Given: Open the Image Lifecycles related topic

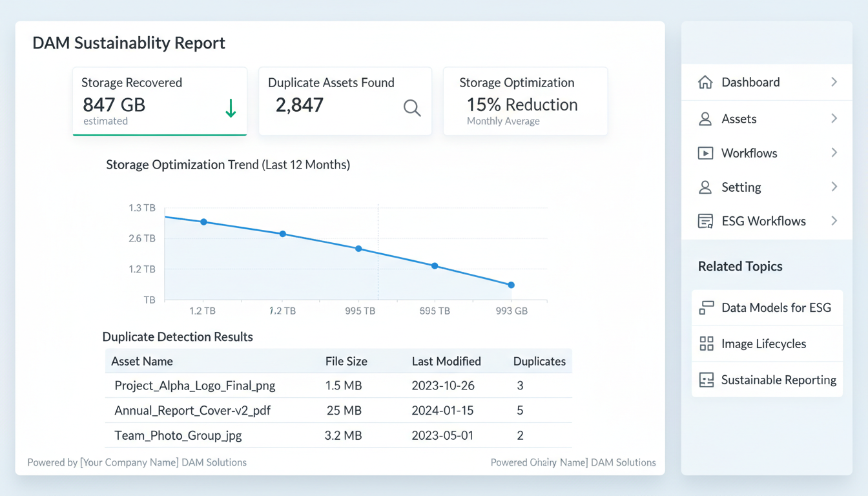Looking at the screenshot, I should tap(764, 344).
